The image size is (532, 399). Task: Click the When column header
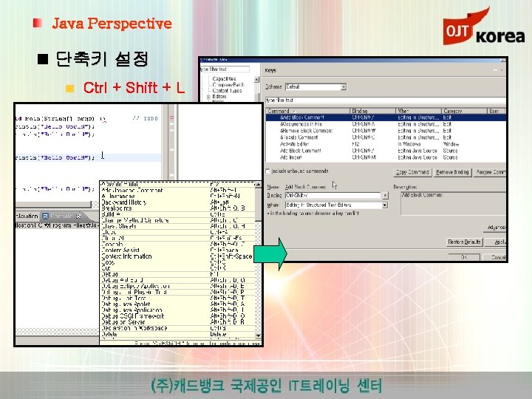(x=419, y=111)
